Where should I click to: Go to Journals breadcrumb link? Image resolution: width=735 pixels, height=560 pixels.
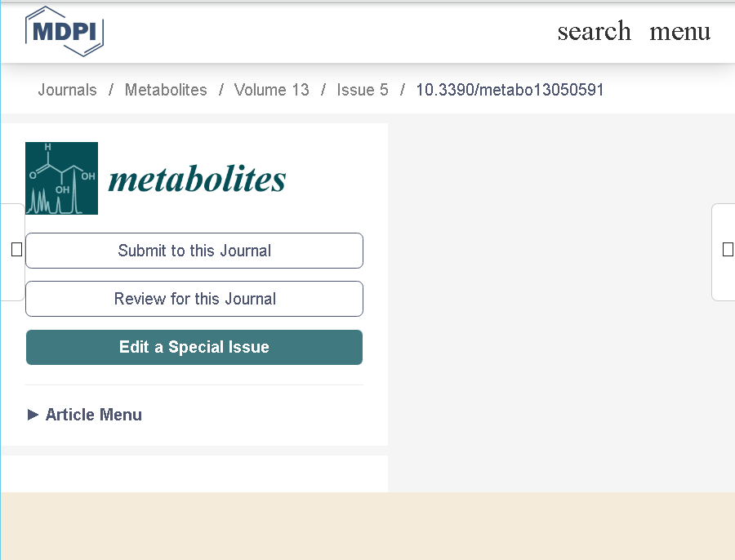pos(67,90)
